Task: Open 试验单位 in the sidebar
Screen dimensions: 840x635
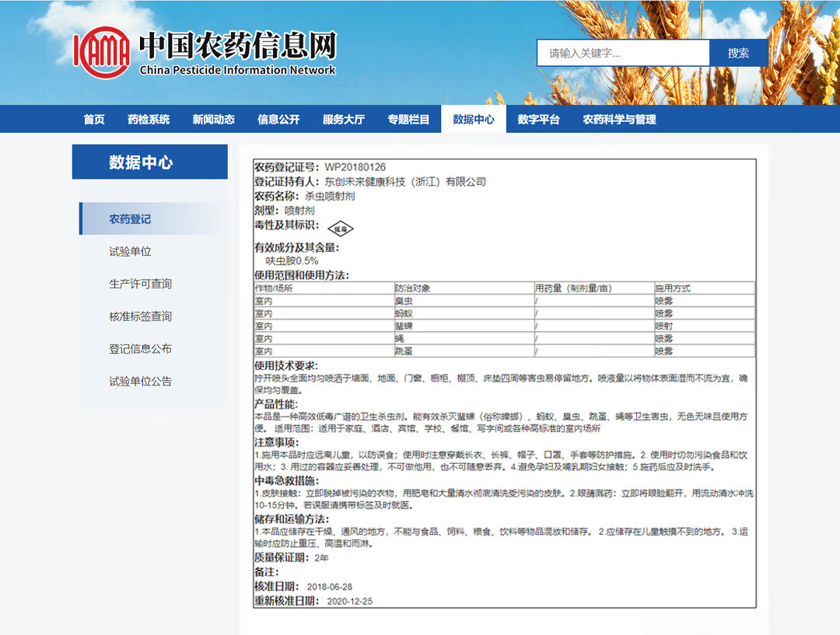Action: (130, 252)
